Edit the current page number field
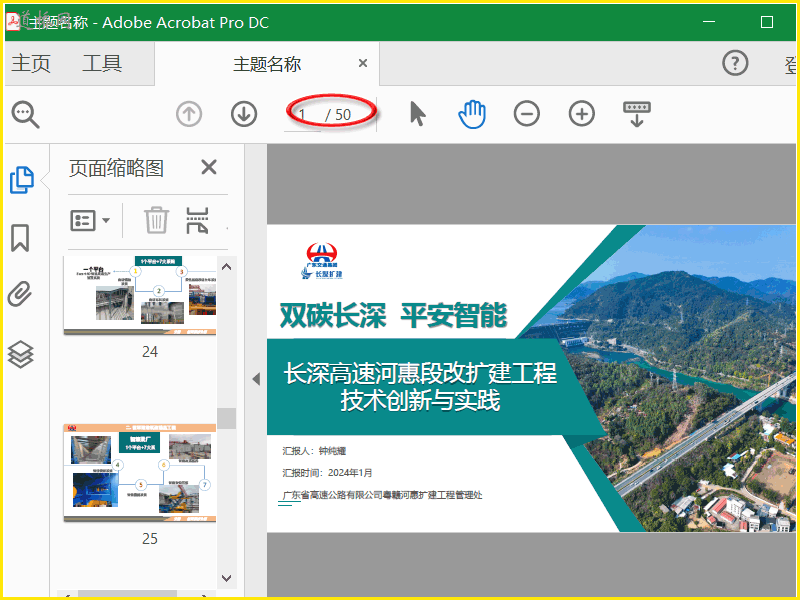Viewport: 800px width, 600px height. point(303,115)
